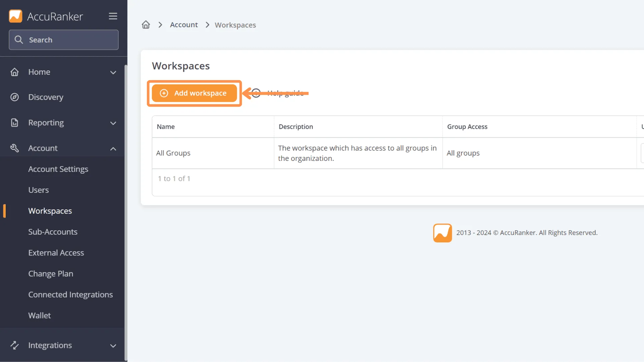Click the home icon in the breadcrumb
644x362 pixels.
click(146, 24)
